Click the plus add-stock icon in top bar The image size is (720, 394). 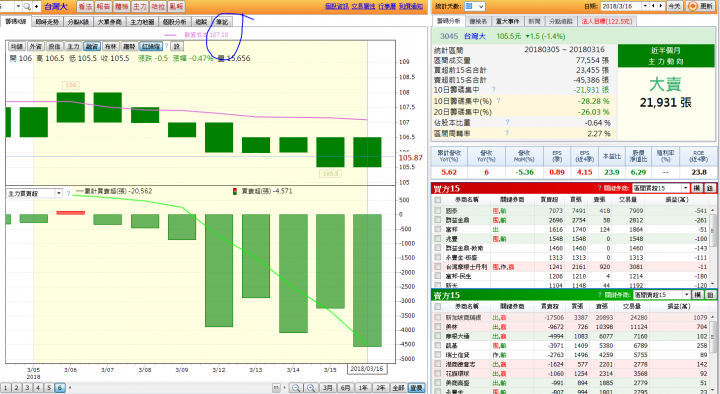(36, 6)
